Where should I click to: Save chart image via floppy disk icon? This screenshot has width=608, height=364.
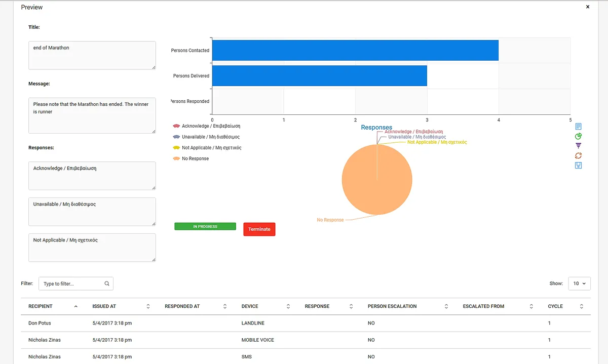point(579,166)
